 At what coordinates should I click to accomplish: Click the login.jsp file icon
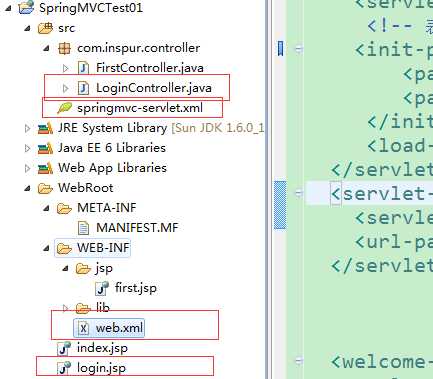point(64,368)
